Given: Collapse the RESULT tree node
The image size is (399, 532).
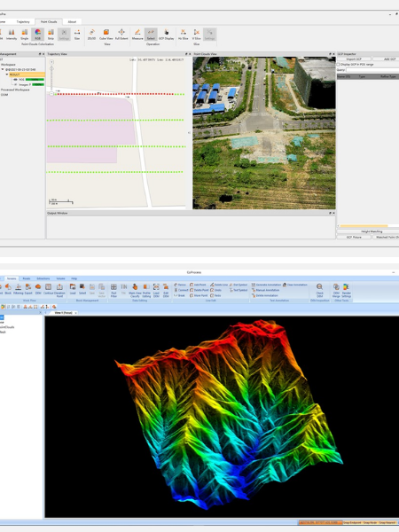Looking at the screenshot, I should click(7, 74).
